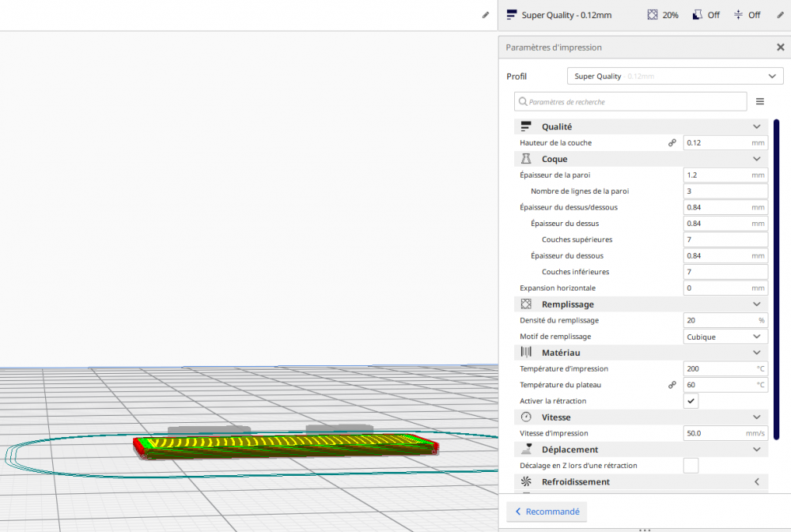Click the Refroidissement fan icon

[526, 481]
